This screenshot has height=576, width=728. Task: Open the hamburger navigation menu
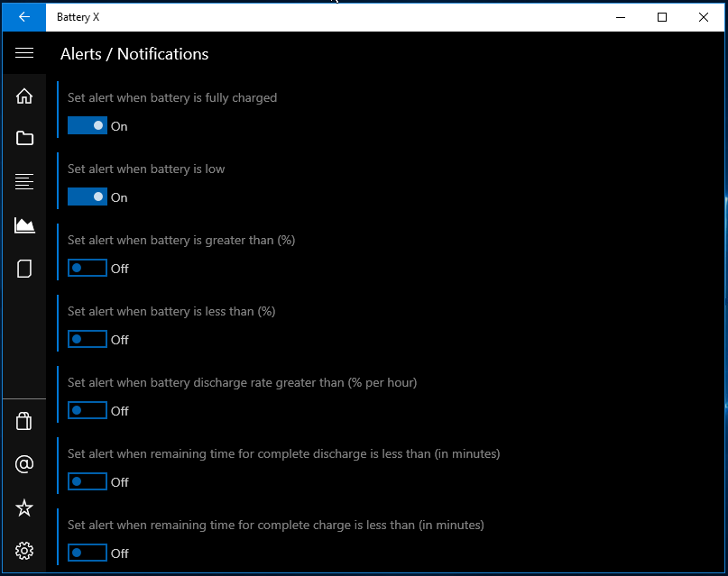pos(24,53)
